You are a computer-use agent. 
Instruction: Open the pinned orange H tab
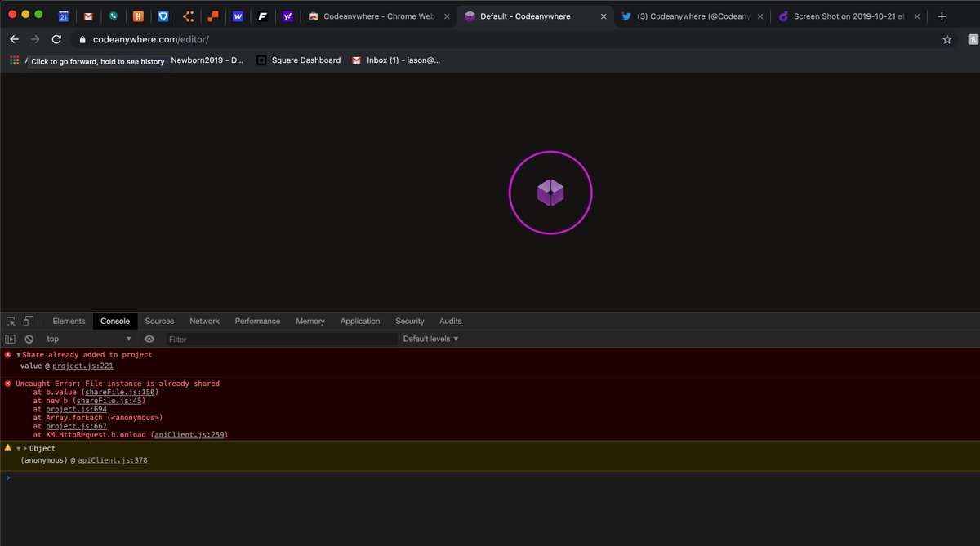(138, 16)
